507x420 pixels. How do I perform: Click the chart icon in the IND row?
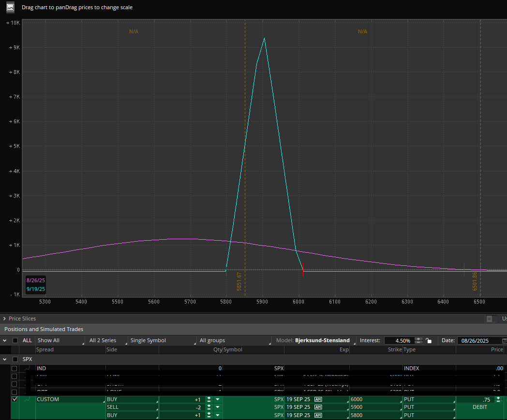[x=28, y=368]
